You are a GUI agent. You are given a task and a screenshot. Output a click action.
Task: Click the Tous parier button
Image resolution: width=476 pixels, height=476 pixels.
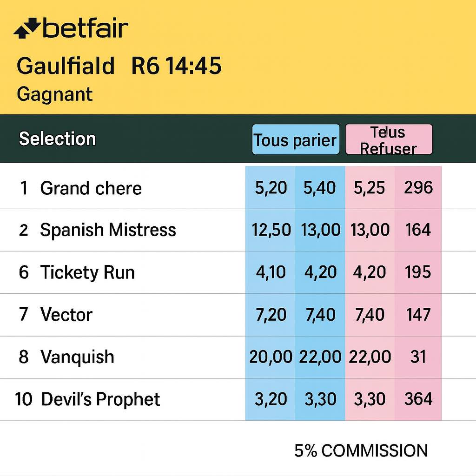(296, 139)
